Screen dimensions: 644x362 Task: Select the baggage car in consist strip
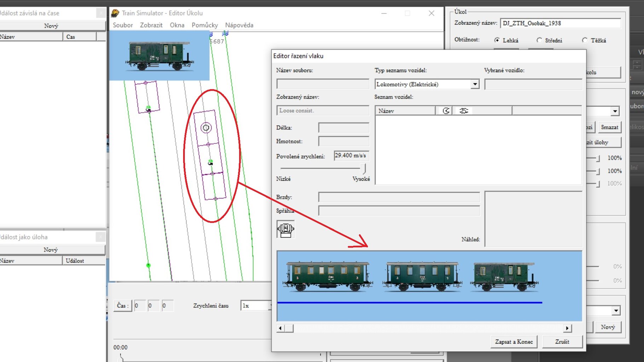pos(504,276)
